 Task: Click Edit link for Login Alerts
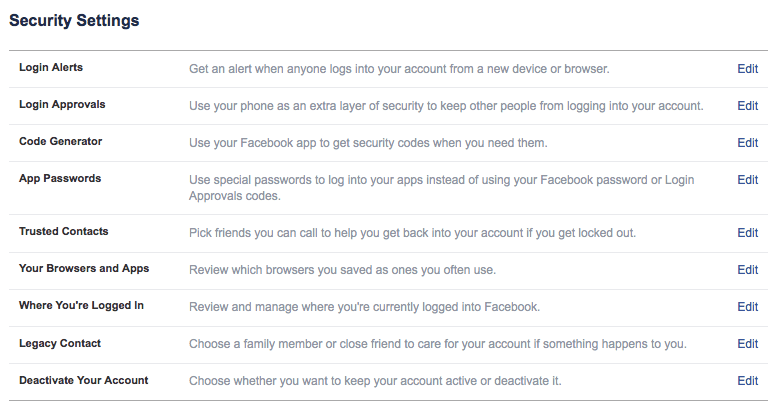747,69
